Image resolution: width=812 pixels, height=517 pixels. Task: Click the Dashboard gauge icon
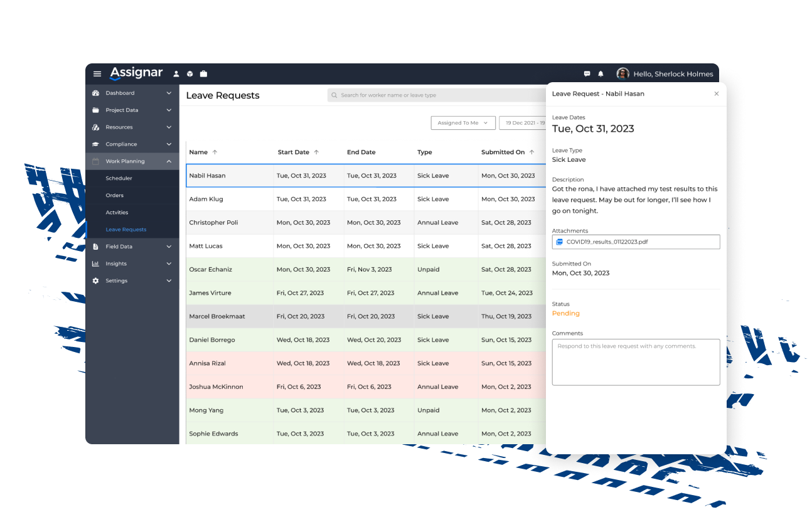95,93
